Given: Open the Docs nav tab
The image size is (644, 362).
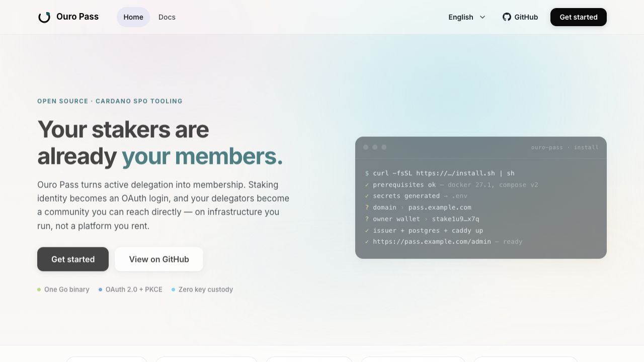Looking at the screenshot, I should click(167, 17).
